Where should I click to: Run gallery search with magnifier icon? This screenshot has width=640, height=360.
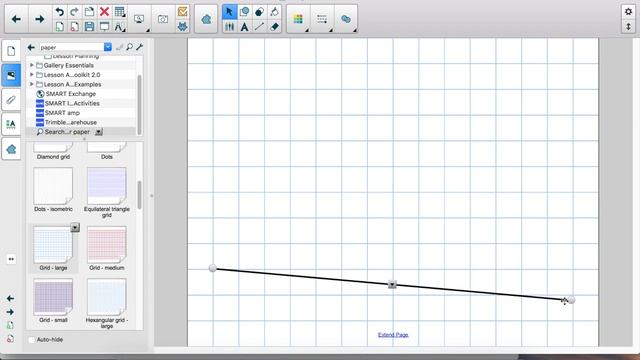pos(129,47)
